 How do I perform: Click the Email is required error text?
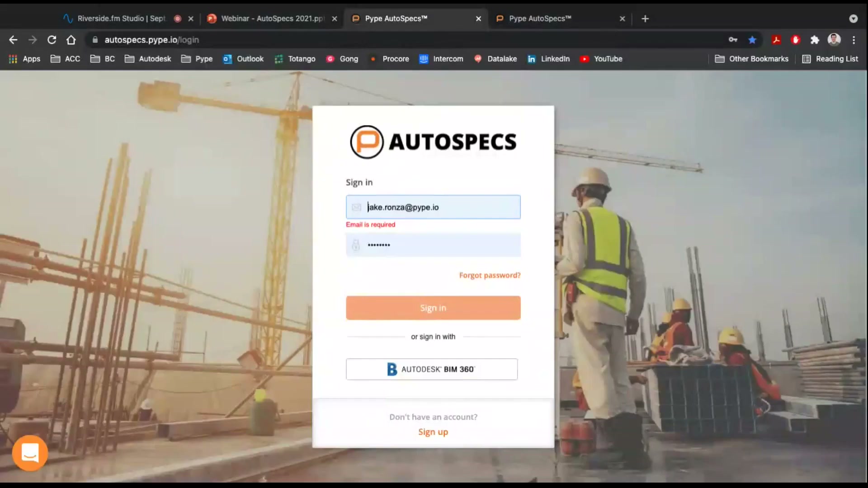[370, 225]
